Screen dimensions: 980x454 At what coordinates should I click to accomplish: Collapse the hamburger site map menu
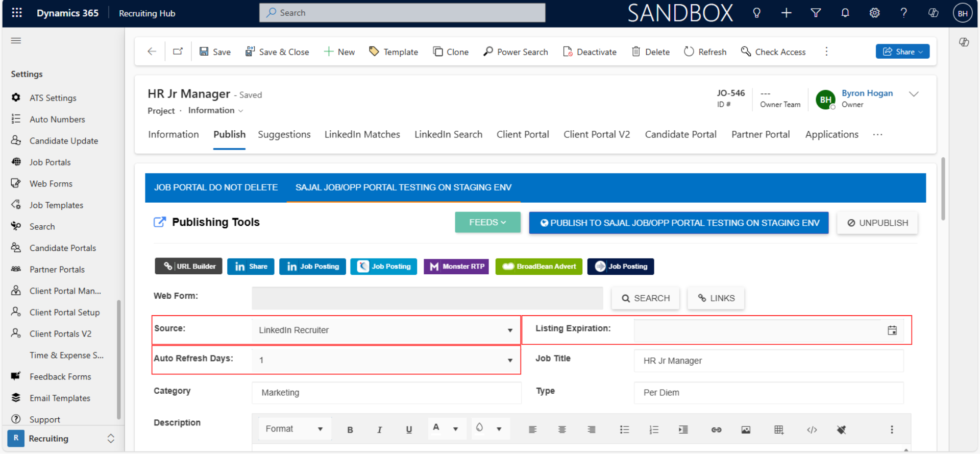pos(16,40)
